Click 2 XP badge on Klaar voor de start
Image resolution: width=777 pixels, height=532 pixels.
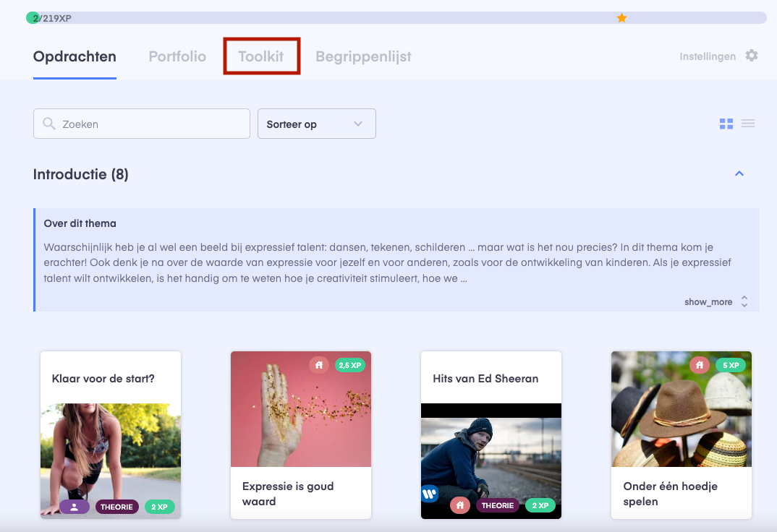point(160,507)
